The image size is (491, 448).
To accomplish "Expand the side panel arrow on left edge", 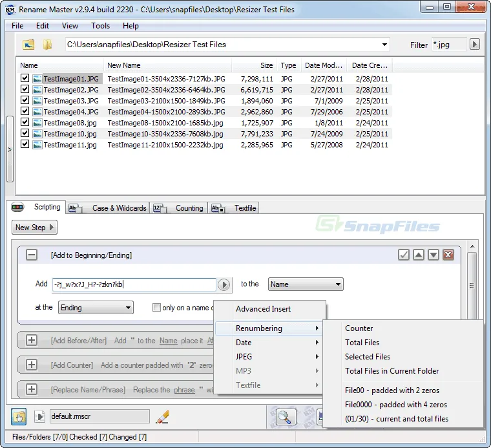I will [x=10, y=149].
